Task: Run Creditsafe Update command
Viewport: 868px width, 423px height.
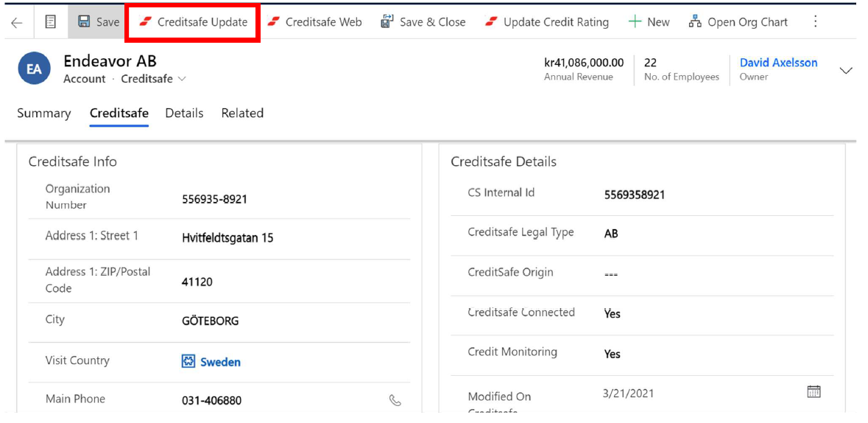Action: coord(193,22)
